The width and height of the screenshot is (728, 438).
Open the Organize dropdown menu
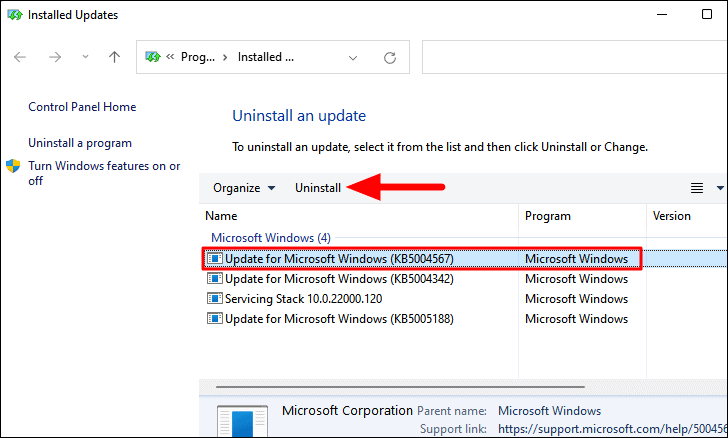pos(244,188)
